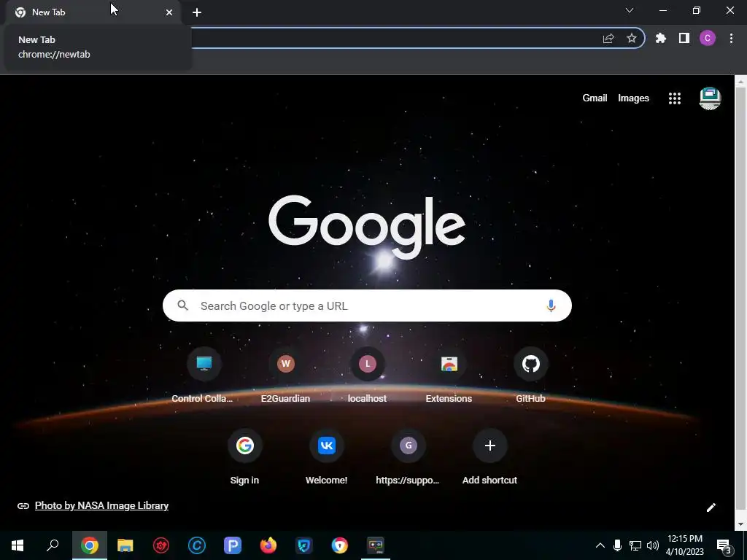Click scrollbar down arrow
The height and width of the screenshot is (560, 747).
pos(740,525)
